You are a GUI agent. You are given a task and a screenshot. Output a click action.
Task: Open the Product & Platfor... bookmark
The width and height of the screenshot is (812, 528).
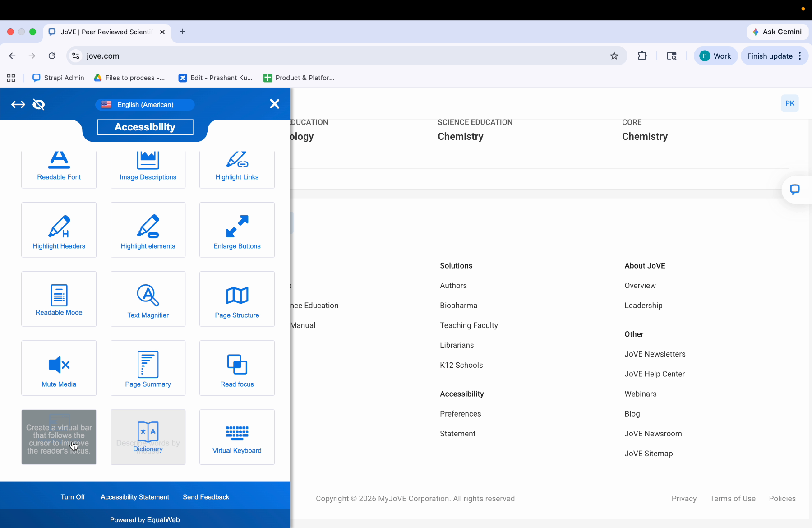point(299,78)
